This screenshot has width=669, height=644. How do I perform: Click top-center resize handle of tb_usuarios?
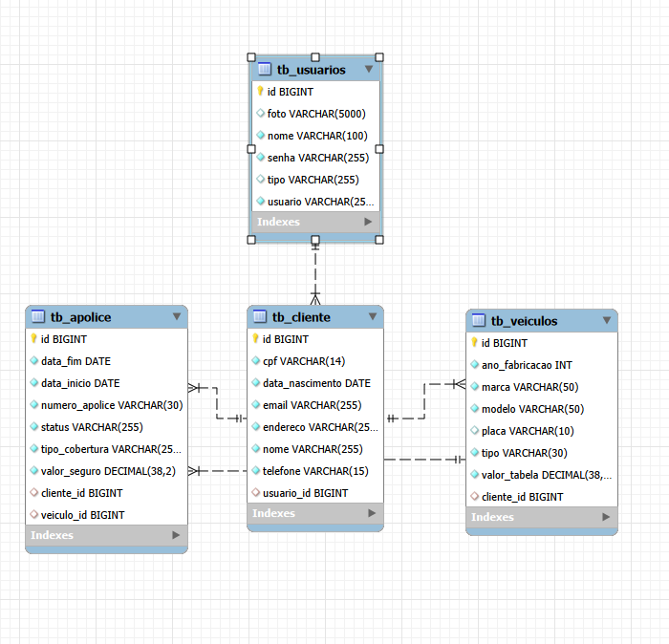315,57
